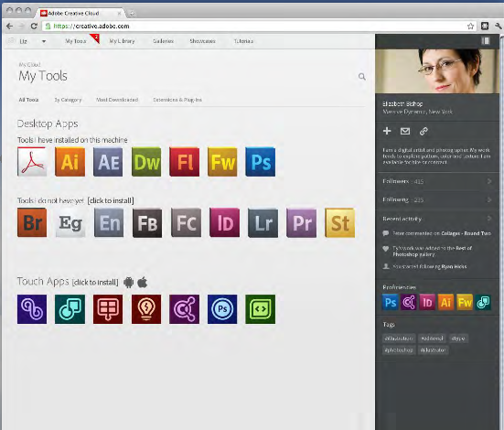The width and height of the screenshot is (504, 430).
Task: Open the Collages - Round Two link
Action: pos(466,233)
